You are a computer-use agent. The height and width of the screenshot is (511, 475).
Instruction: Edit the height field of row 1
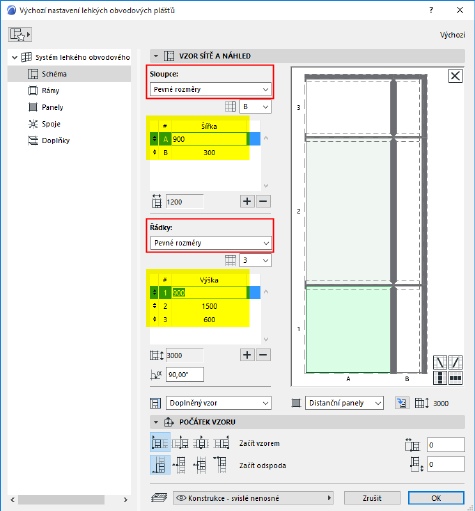point(209,293)
